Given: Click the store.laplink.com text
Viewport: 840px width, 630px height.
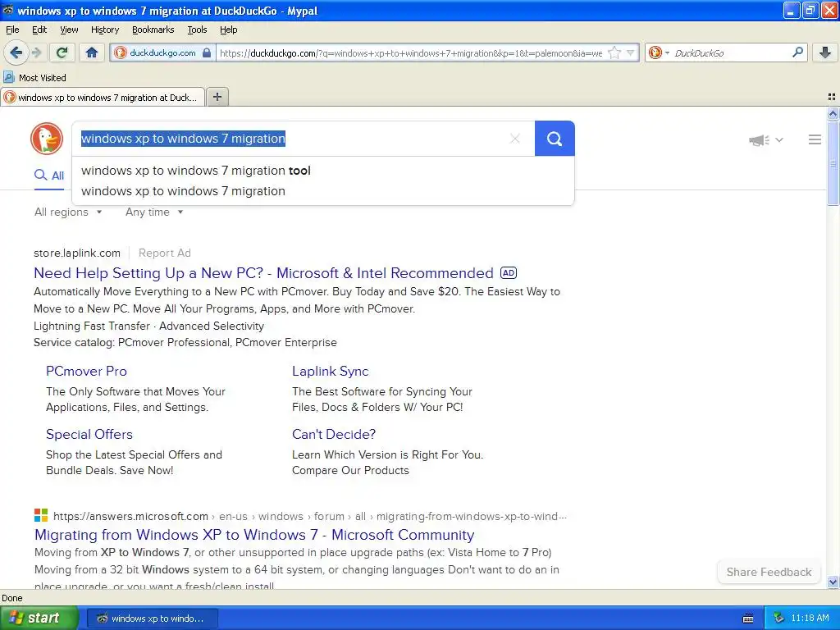Looking at the screenshot, I should coord(77,253).
